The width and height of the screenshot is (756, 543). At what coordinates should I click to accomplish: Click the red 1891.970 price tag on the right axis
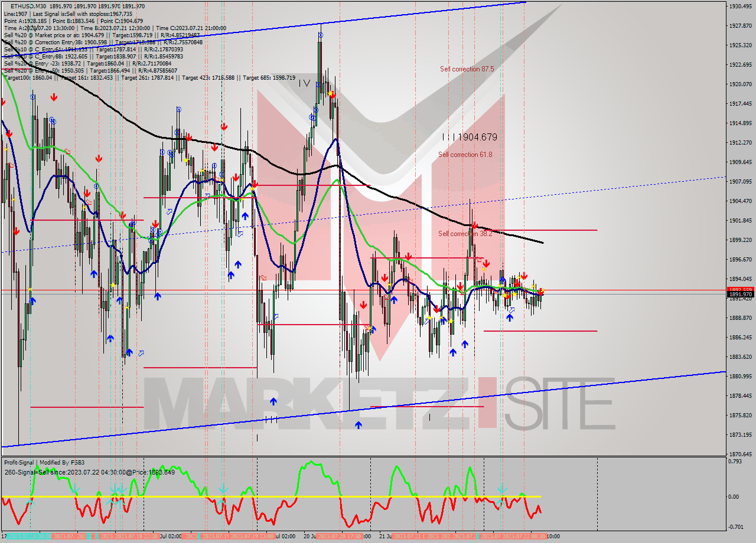point(740,290)
